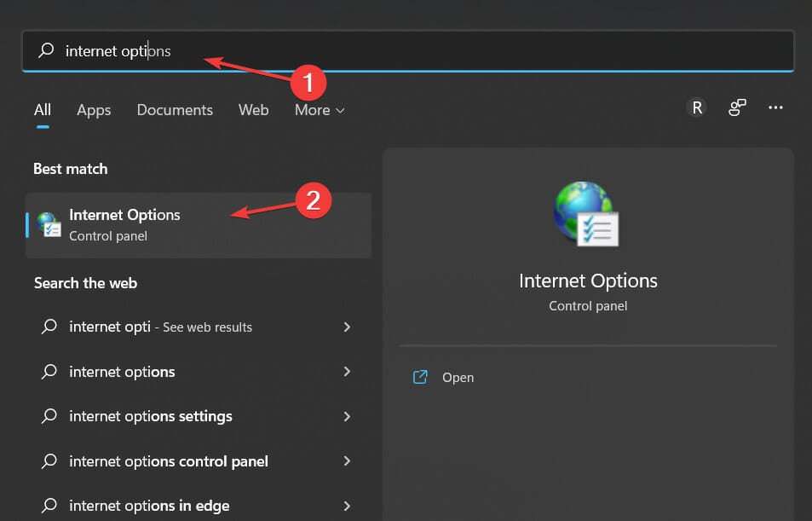Viewport: 812px width, 521px height.
Task: Expand the 'internet options in edge' chevron
Action: 347,506
